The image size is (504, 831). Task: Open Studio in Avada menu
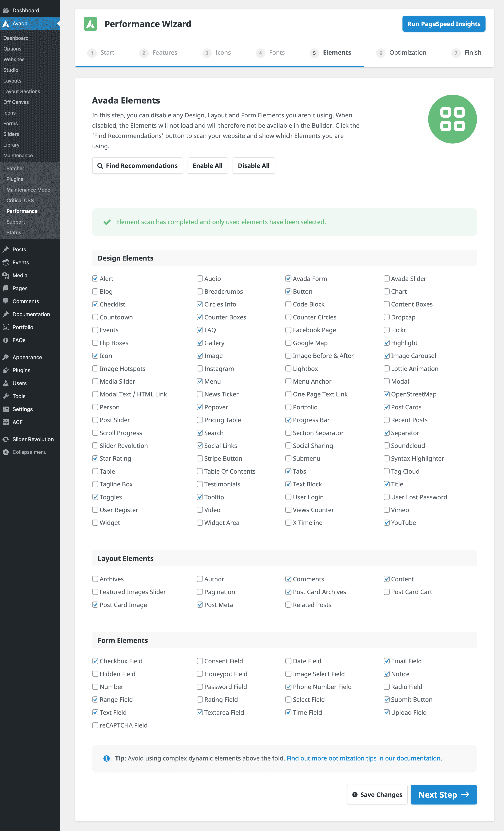[11, 70]
